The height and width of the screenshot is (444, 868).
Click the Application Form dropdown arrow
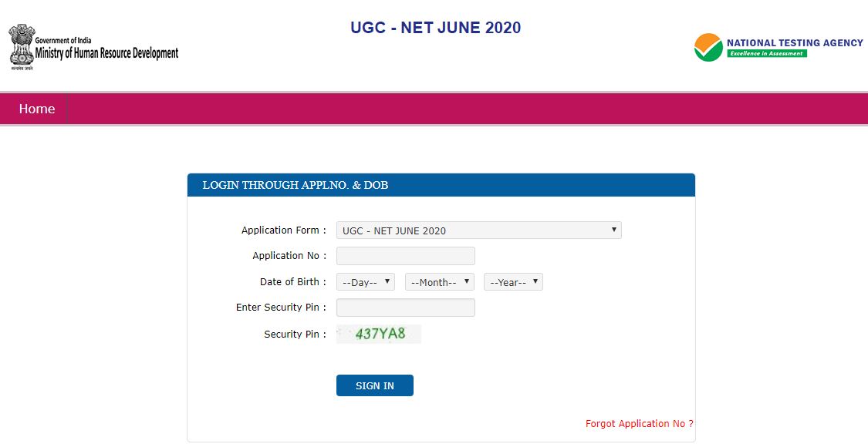click(614, 230)
